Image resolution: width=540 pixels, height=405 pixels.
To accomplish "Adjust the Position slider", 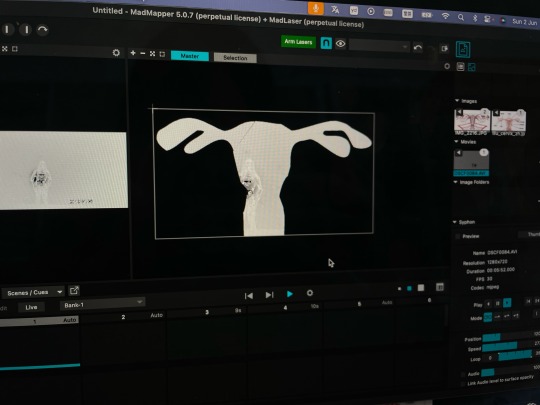I will click(508, 336).
